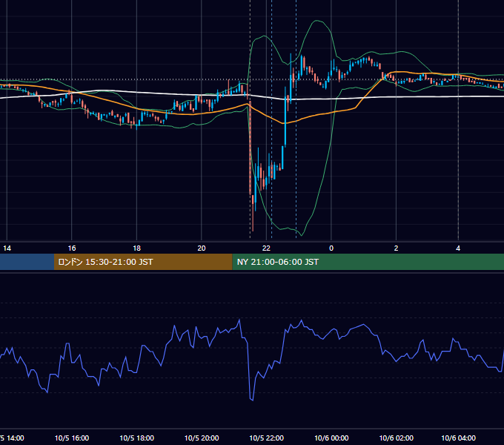Click the blue session bar before London
504x445 pixels.
click(x=27, y=262)
